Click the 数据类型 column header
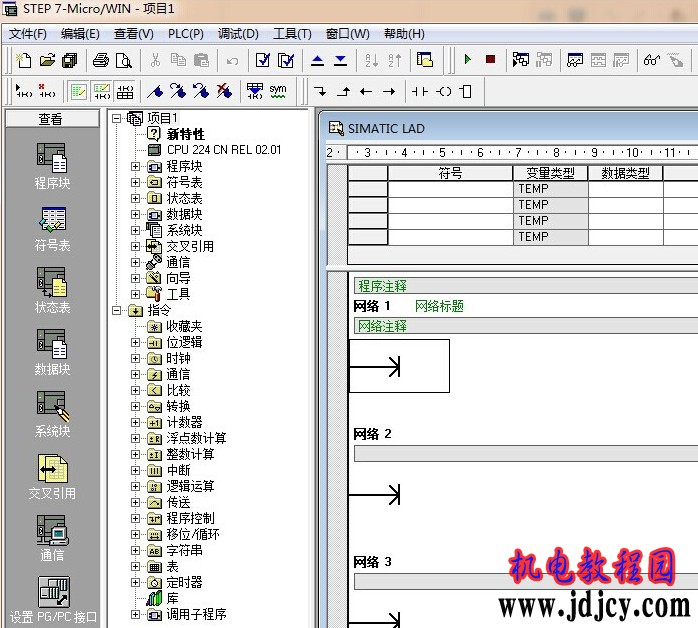Viewport: 698px width, 628px height. pos(625,173)
